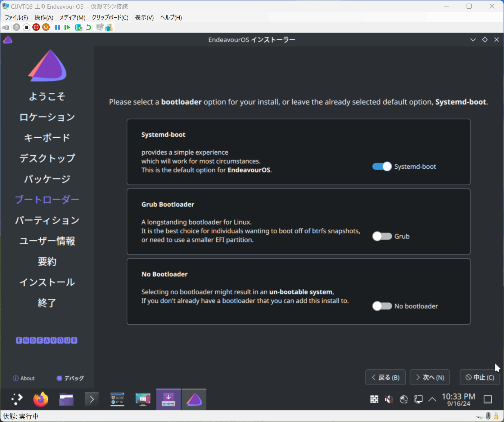Click the ENDEAVOUR wordmark in the sidebar
Screen dimensions: 504x422
[47, 341]
